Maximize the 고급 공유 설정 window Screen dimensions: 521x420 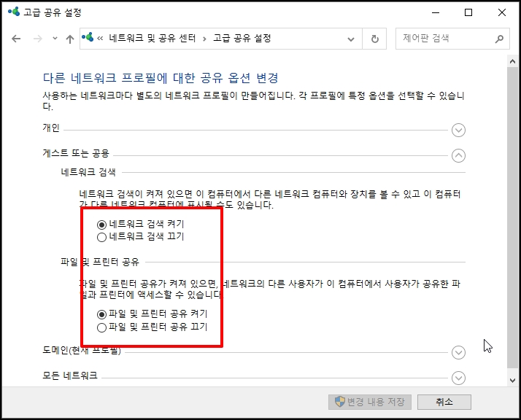click(x=468, y=12)
